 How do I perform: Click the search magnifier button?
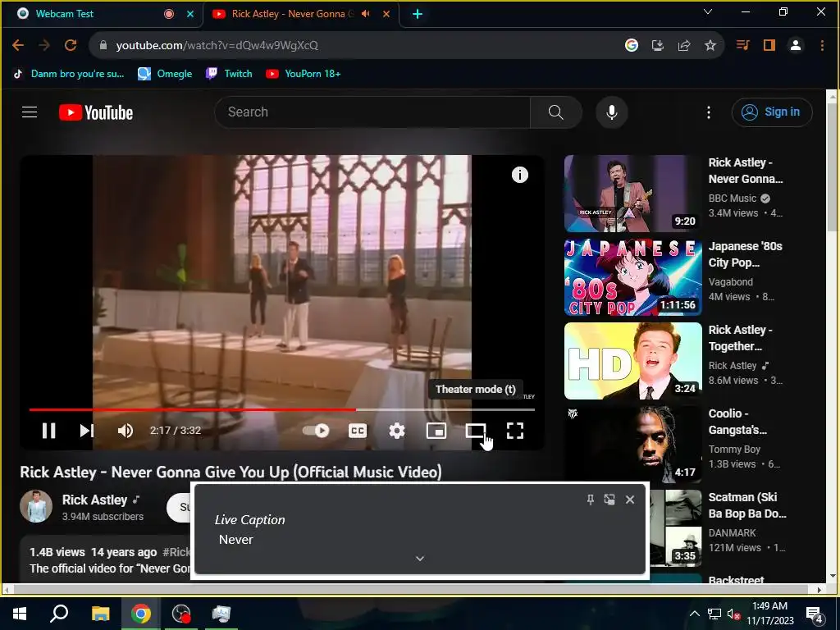coord(555,112)
